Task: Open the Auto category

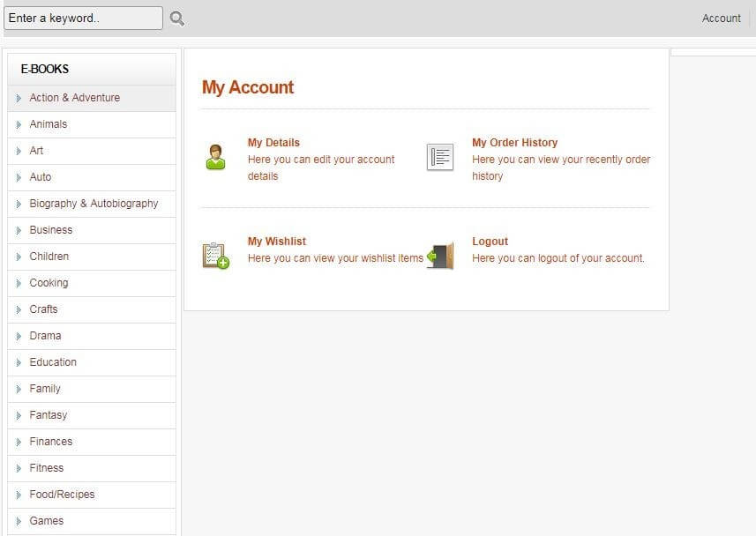Action: [41, 177]
